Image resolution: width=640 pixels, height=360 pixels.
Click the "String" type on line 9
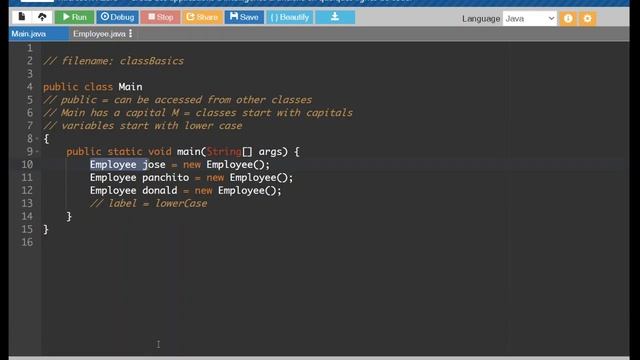point(224,152)
